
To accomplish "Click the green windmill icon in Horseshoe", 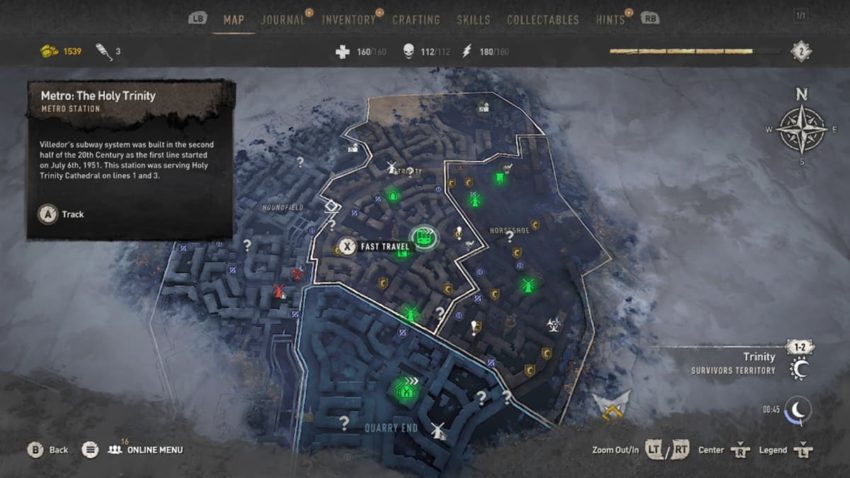I will click(x=527, y=285).
